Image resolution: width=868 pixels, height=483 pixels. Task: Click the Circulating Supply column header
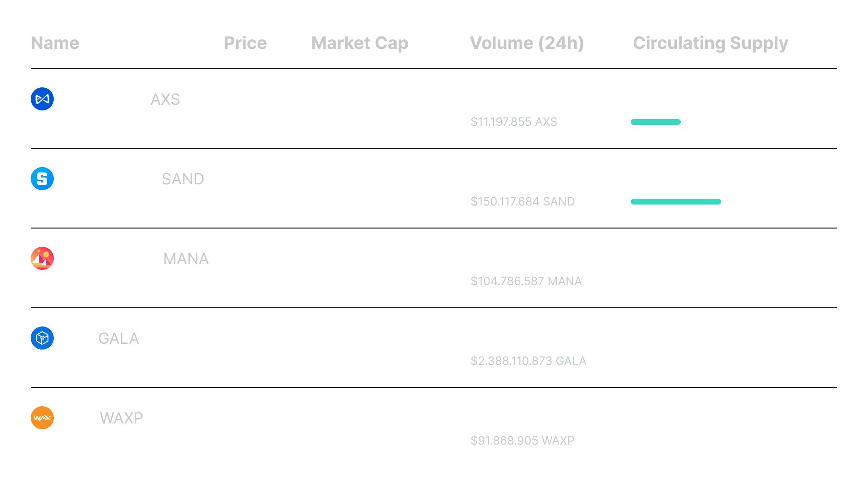coord(710,43)
